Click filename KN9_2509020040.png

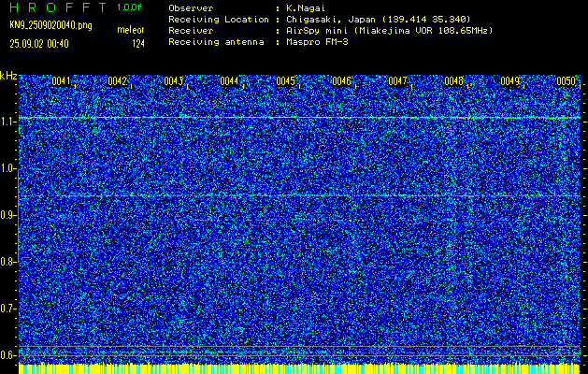pos(50,25)
